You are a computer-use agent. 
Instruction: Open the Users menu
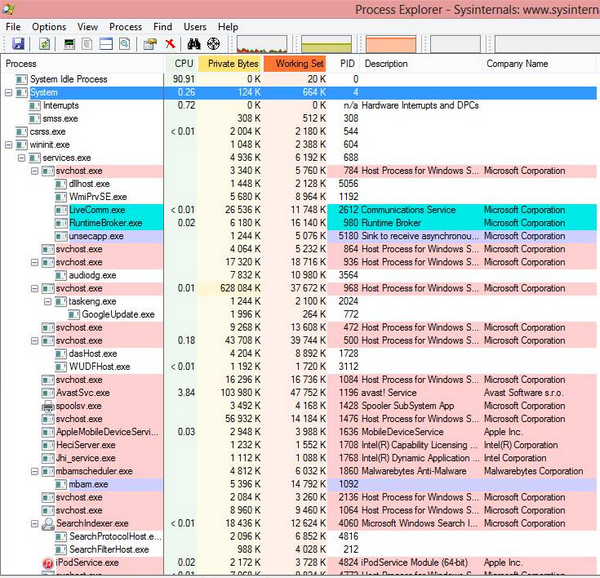coord(195,27)
